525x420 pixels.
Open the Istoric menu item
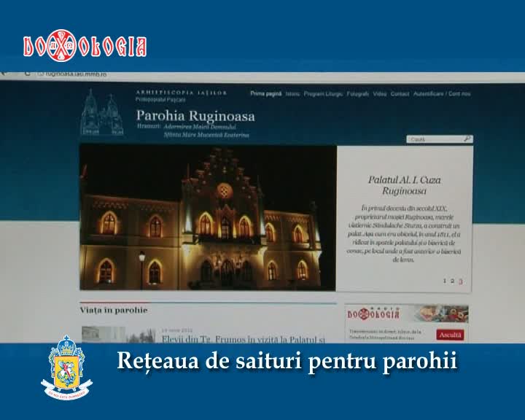pos(292,94)
